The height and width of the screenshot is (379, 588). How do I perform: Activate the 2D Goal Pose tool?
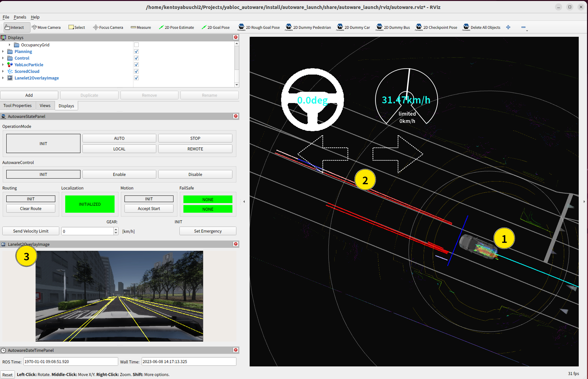[x=216, y=27]
